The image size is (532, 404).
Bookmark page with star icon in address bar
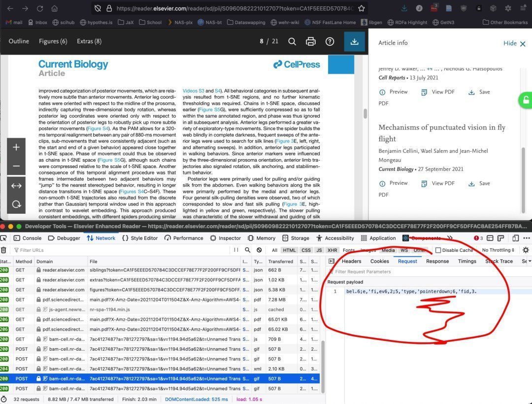coord(362,8)
